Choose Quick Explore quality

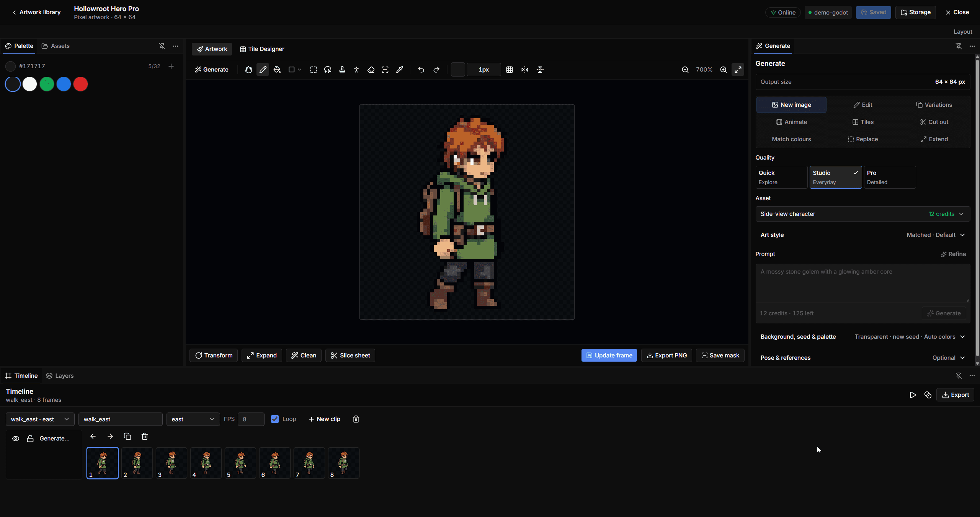coord(781,177)
